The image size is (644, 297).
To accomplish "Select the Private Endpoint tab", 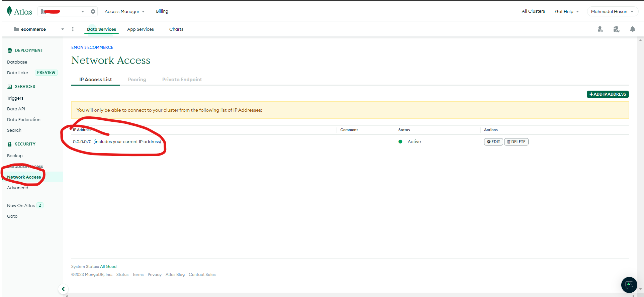I will (182, 80).
